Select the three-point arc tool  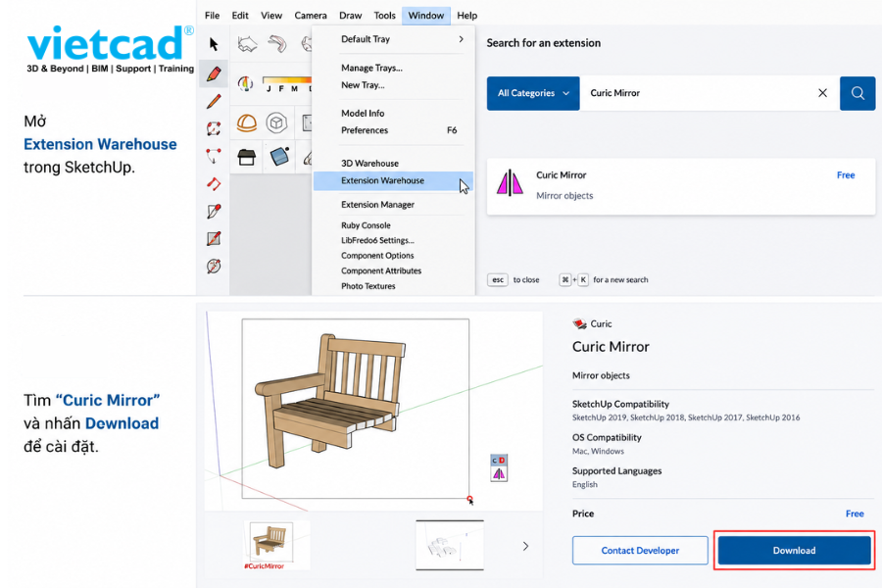[214, 156]
